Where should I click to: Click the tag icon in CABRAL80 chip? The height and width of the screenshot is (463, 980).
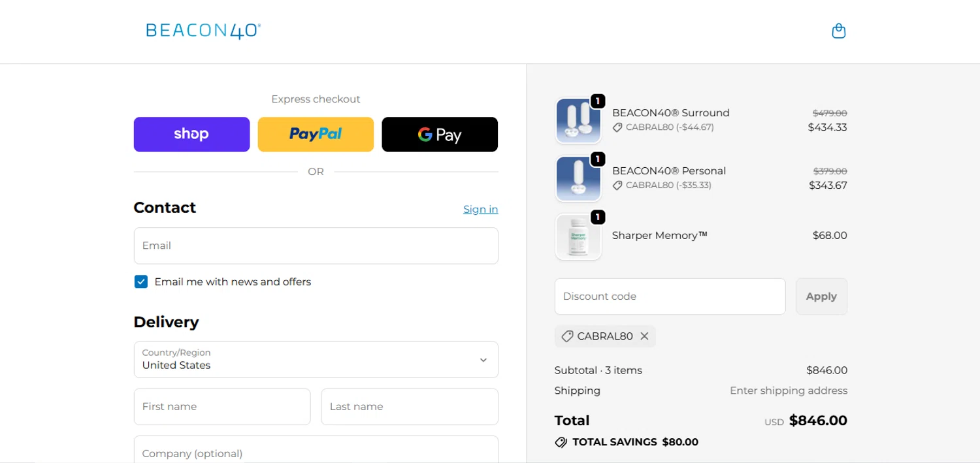coord(567,336)
